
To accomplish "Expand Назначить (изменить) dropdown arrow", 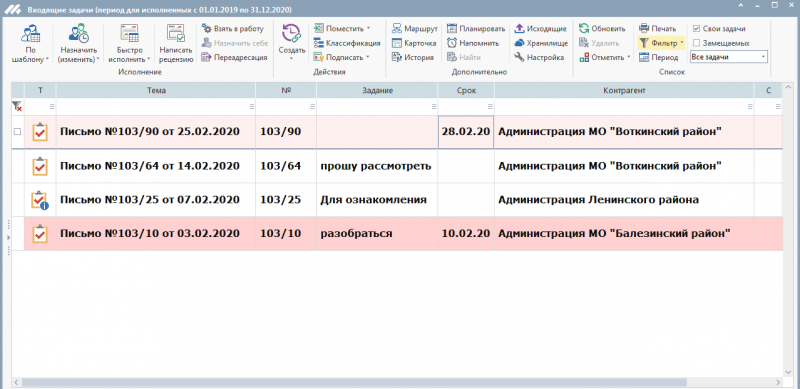I will [x=97, y=59].
